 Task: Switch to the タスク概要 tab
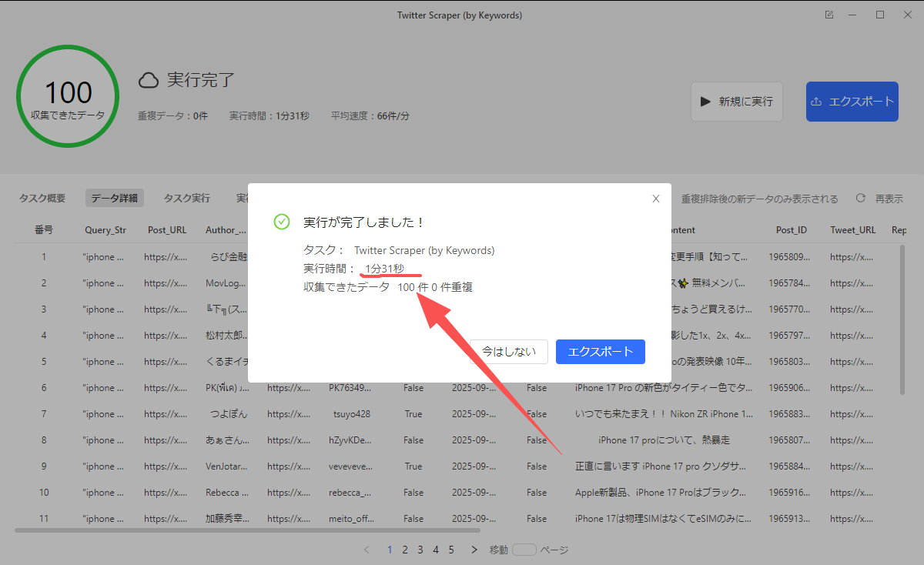[x=42, y=198]
